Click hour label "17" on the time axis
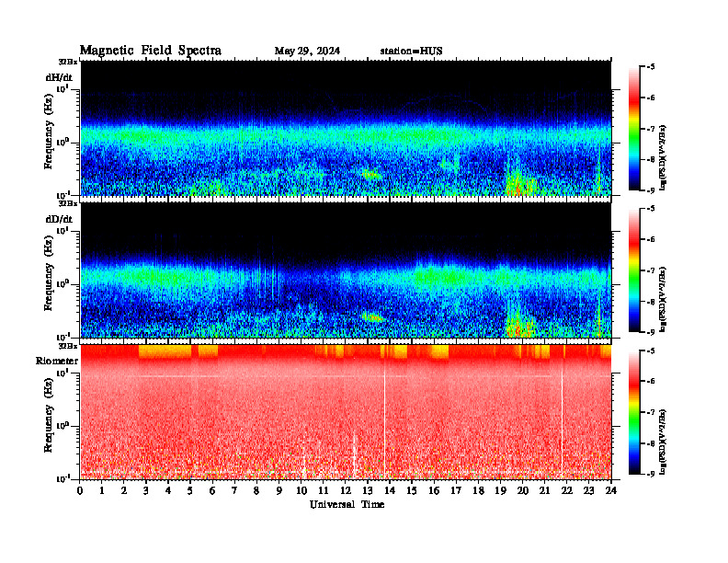The image size is (728, 563). tap(456, 490)
